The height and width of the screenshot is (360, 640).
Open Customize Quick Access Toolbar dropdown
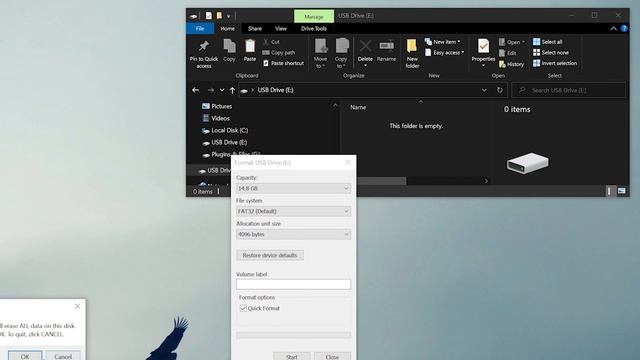click(229, 16)
